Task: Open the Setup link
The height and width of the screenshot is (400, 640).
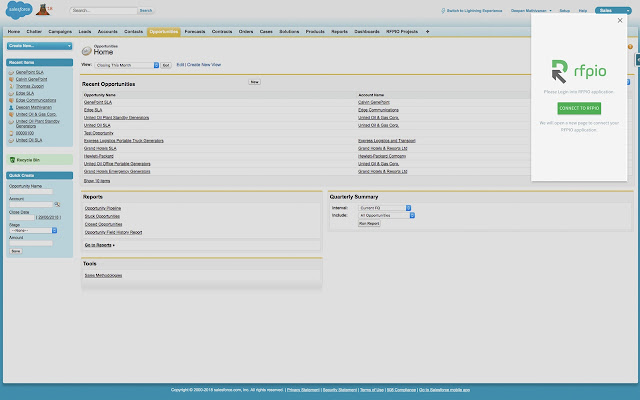Action: click(x=564, y=11)
